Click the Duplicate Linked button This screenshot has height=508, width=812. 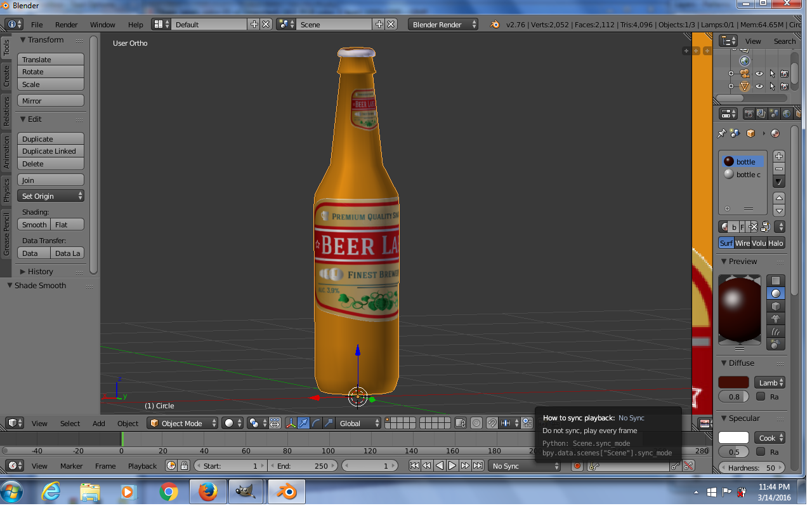tap(51, 151)
